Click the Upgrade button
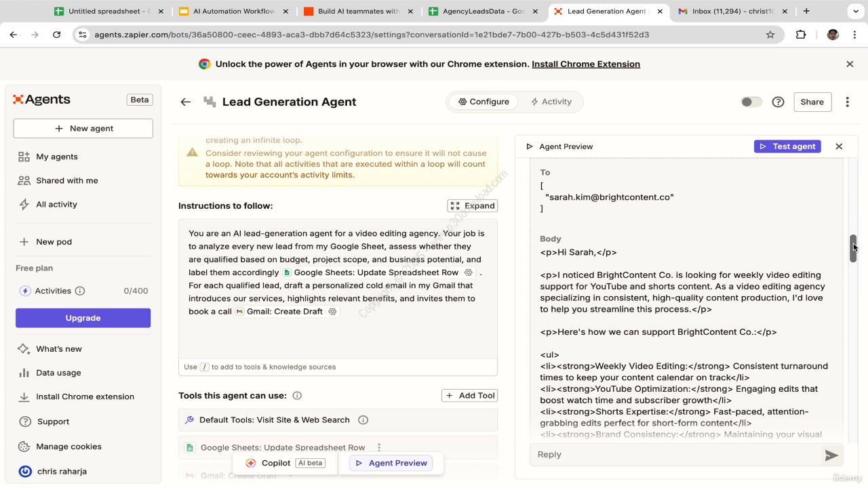The width and height of the screenshot is (868, 488). click(x=83, y=318)
